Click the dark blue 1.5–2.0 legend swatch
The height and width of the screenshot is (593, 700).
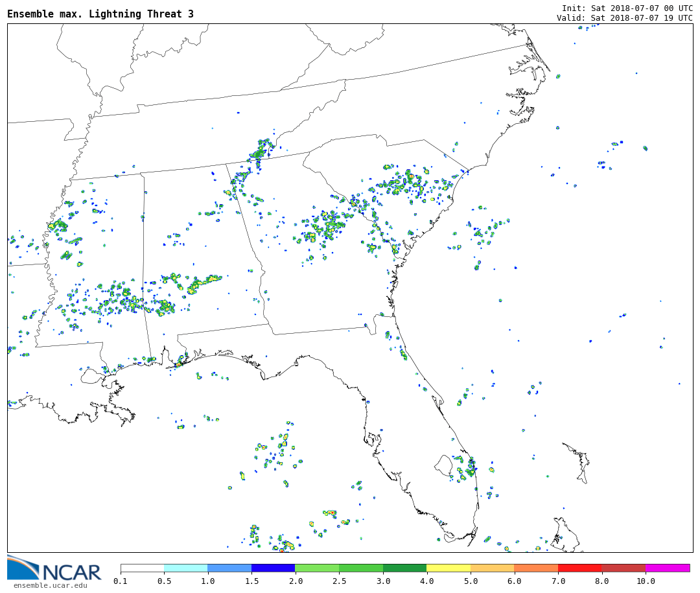[x=273, y=568]
